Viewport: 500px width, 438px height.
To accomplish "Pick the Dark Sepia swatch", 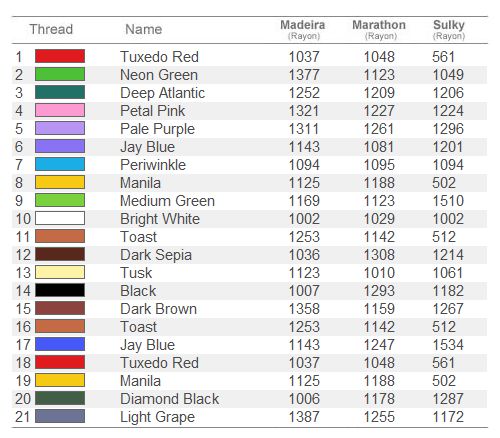I will click(x=60, y=254).
